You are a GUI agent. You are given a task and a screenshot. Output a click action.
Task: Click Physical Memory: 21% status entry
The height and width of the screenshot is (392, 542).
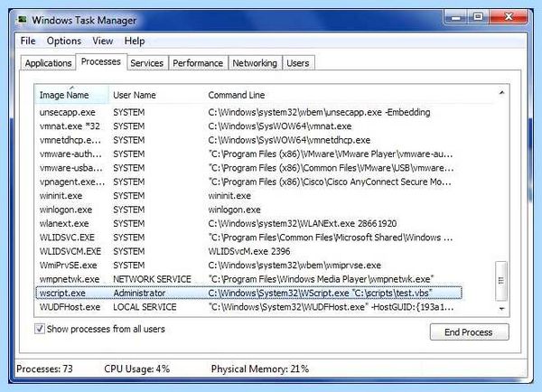click(260, 369)
